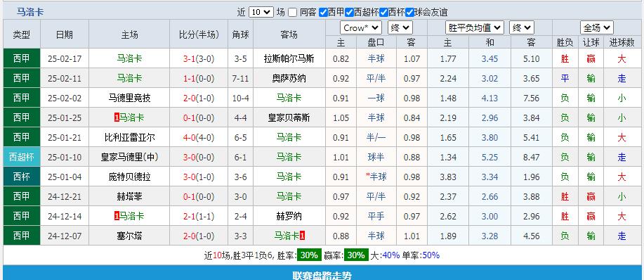Click the 7-11 corner count cell

click(241, 79)
